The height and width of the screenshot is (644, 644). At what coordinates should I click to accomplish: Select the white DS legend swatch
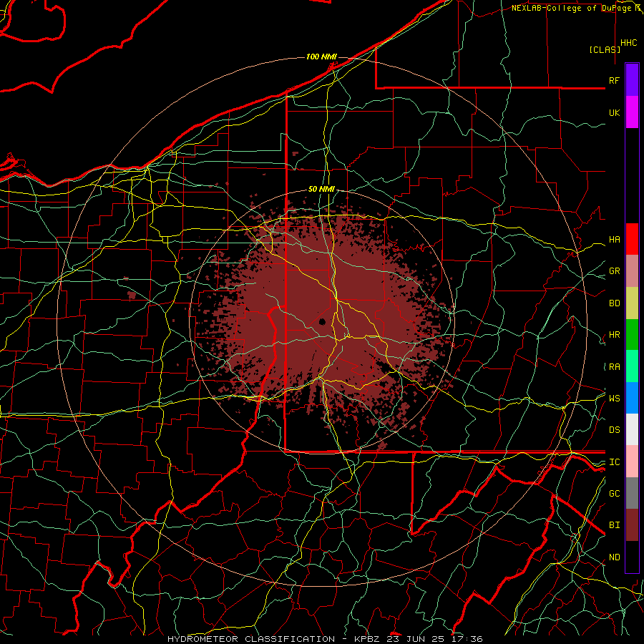click(632, 429)
